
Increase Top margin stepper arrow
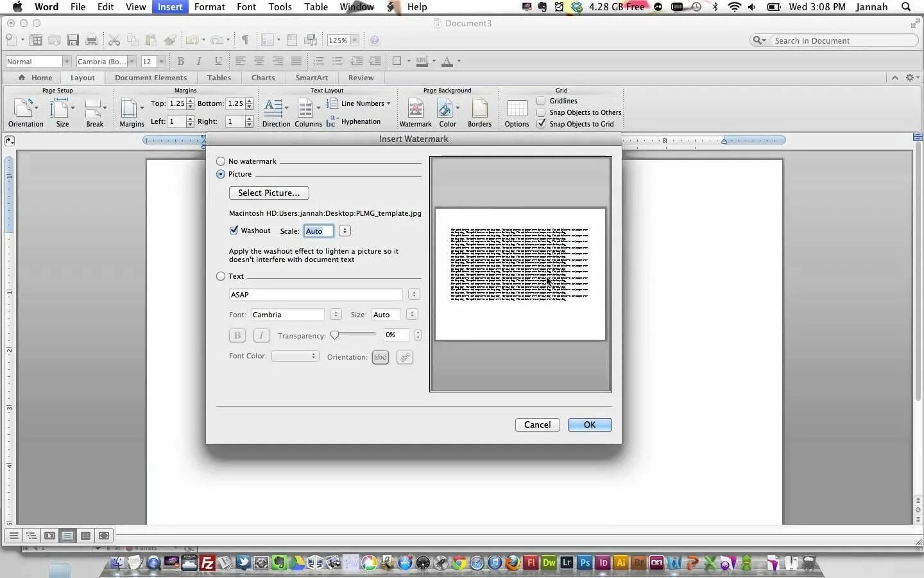(191, 101)
